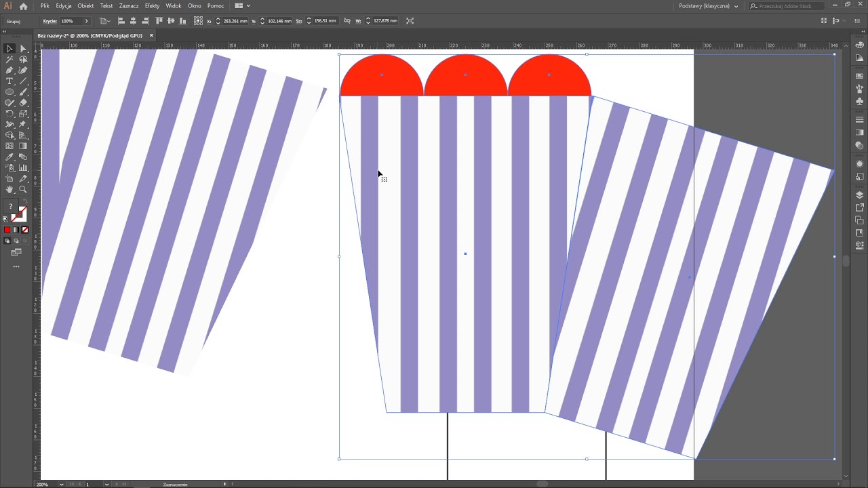Select the Rotate tool
Image resolution: width=868 pixels, height=488 pixels.
tap(9, 114)
